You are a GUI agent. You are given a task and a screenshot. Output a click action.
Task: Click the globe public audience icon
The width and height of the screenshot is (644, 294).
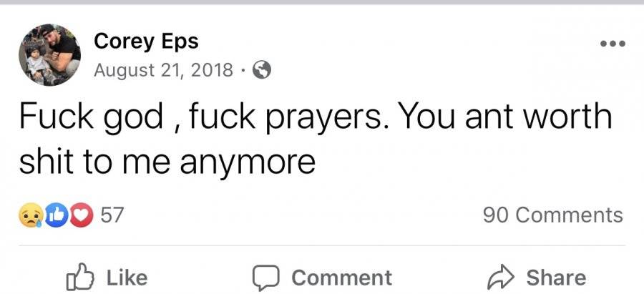point(262,70)
